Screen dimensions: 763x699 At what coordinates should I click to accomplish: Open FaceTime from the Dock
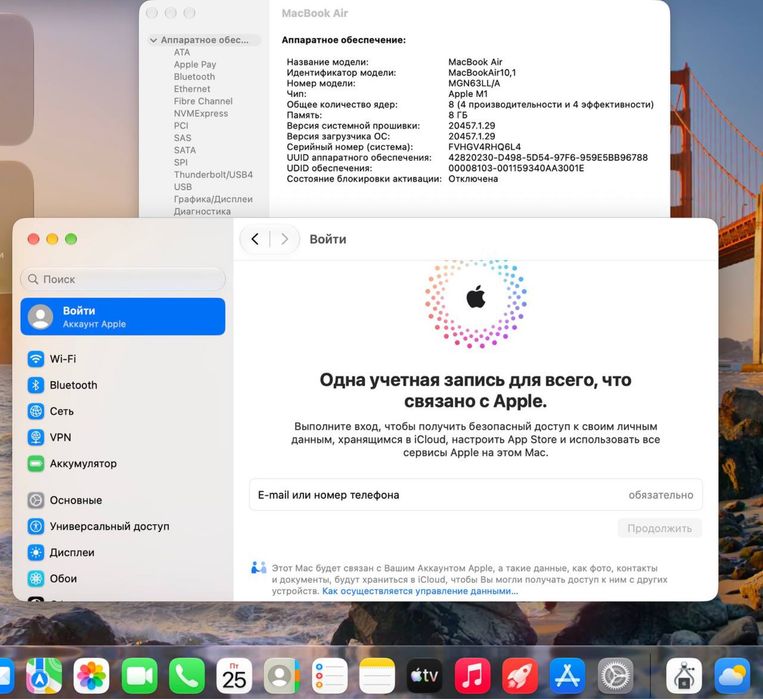139,676
